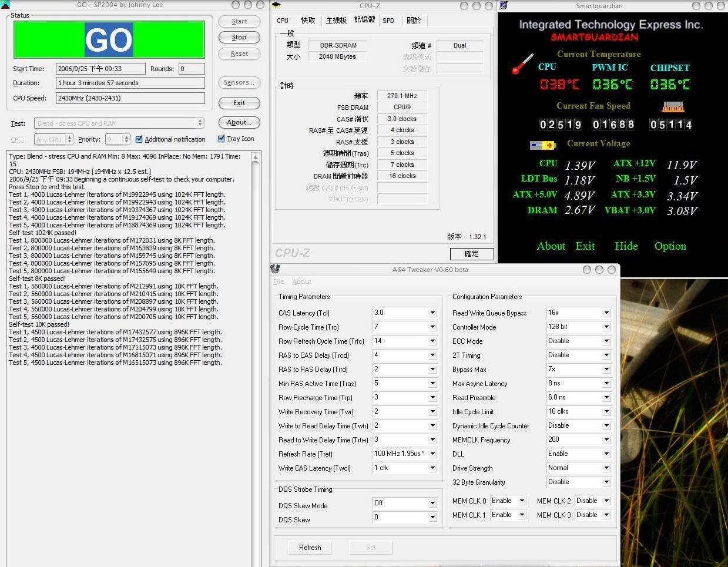Click the Stop button in SP2004
The height and width of the screenshot is (567, 728).
tap(239, 37)
